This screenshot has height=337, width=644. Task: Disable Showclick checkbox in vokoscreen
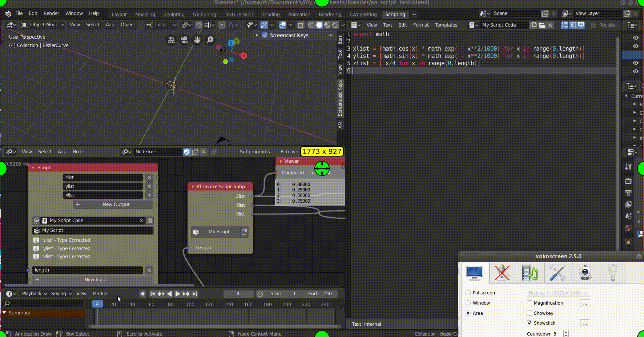[530, 323]
